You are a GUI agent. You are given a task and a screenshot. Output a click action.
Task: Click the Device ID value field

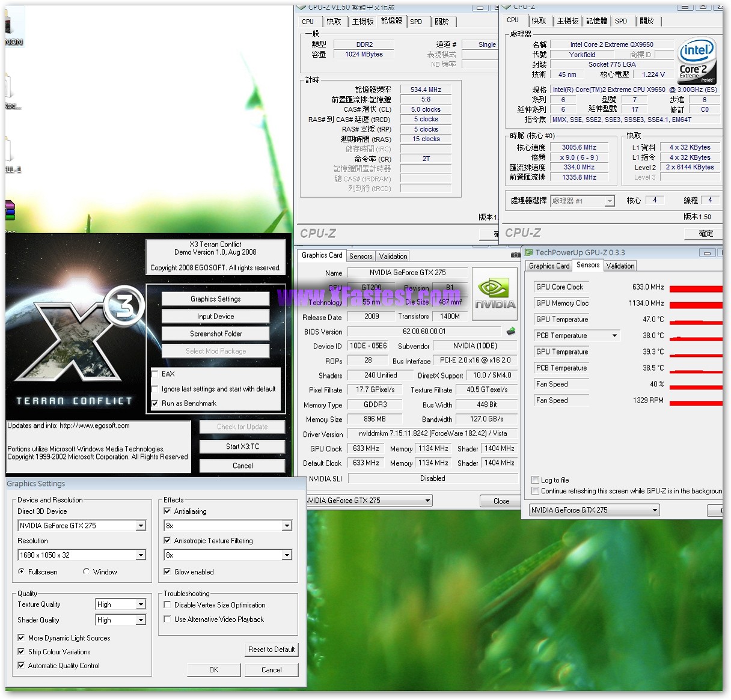point(369,346)
